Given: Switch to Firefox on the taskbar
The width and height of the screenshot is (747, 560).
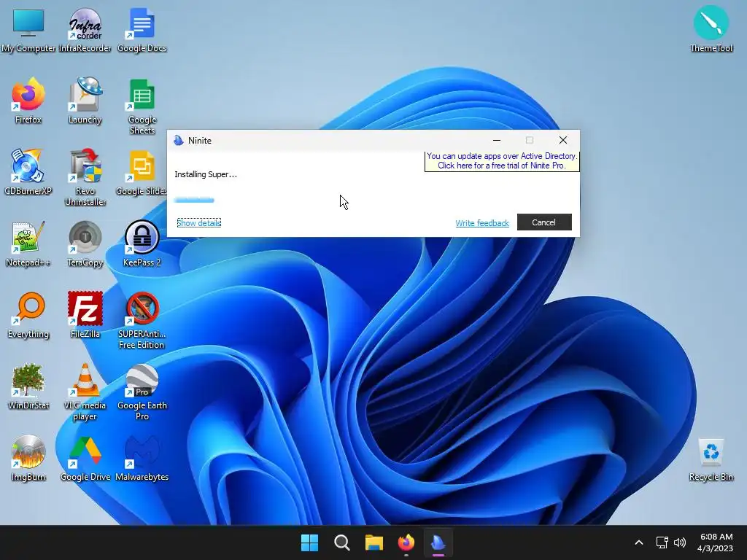Looking at the screenshot, I should tap(406, 542).
